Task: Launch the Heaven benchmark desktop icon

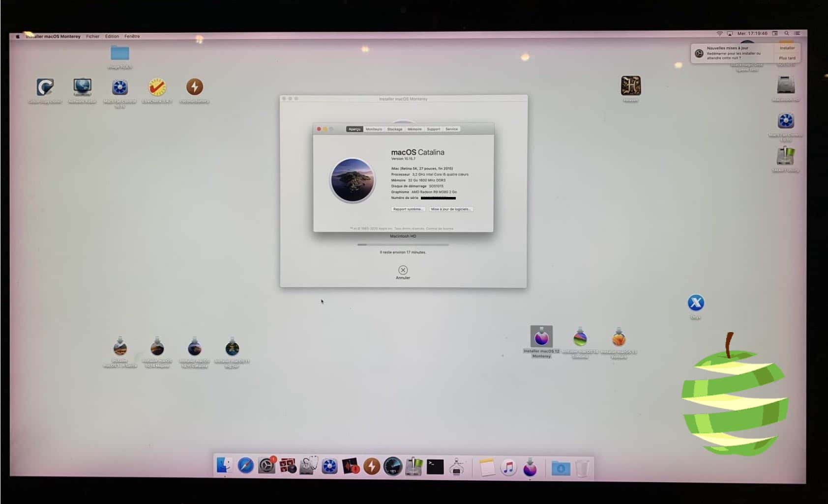Action: coord(630,86)
